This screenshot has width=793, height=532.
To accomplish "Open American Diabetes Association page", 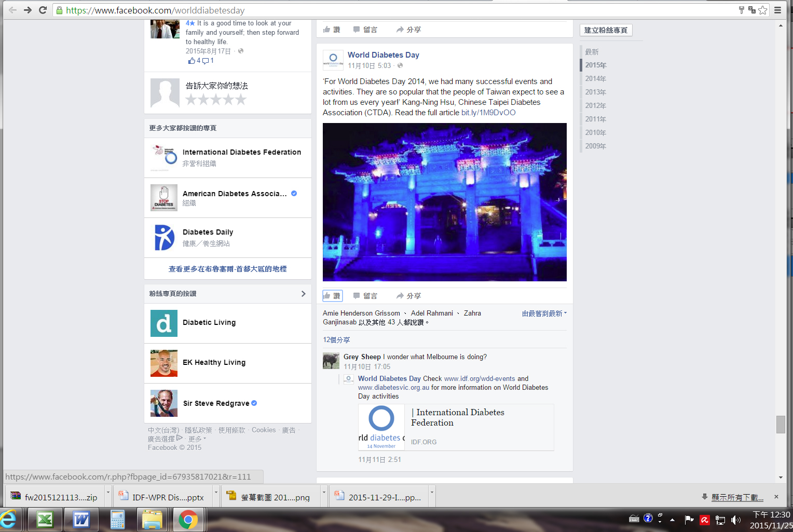I will point(235,194).
